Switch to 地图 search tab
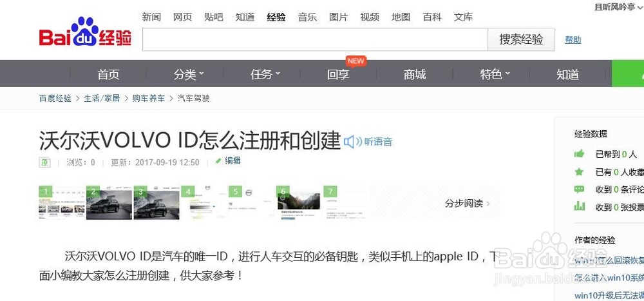This screenshot has height=301, width=644. 401,17
